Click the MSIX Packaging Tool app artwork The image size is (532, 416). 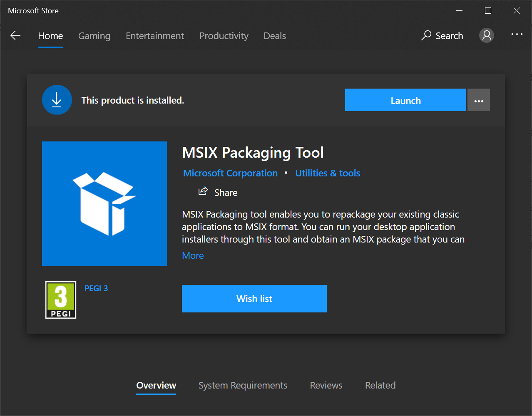(x=104, y=203)
